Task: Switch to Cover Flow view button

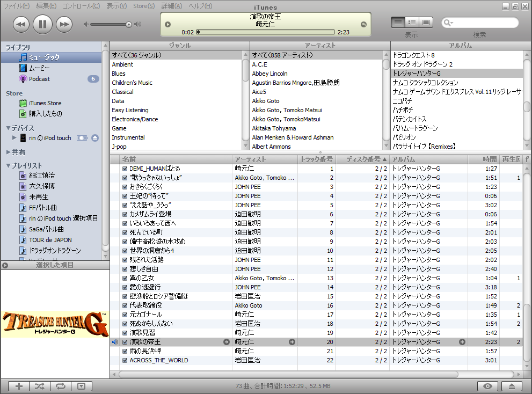Action: click(426, 23)
